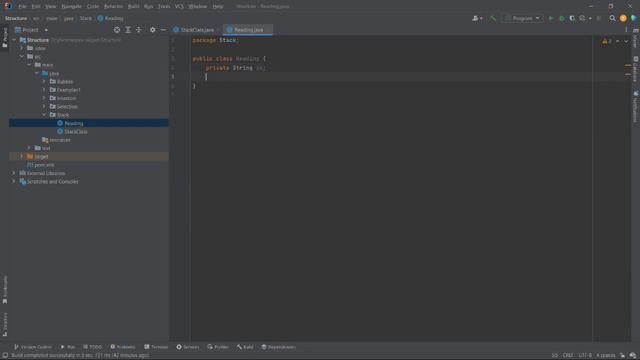Click Expand All in Project panel
Screen dimensions: 640x360
(128, 30)
